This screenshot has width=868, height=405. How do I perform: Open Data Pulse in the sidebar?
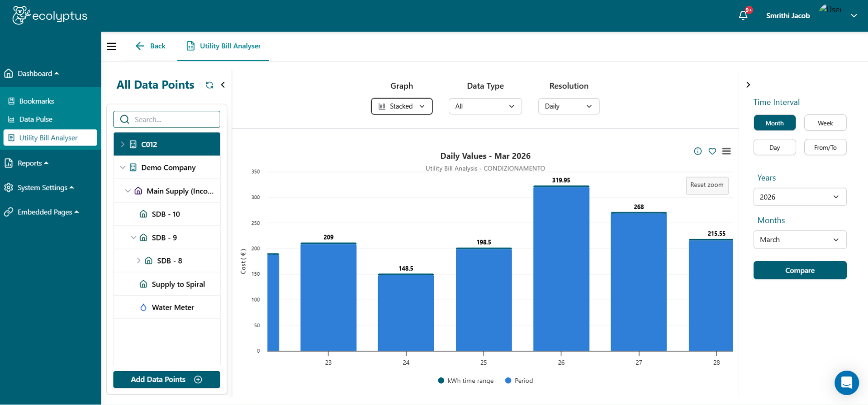pyautogui.click(x=36, y=119)
